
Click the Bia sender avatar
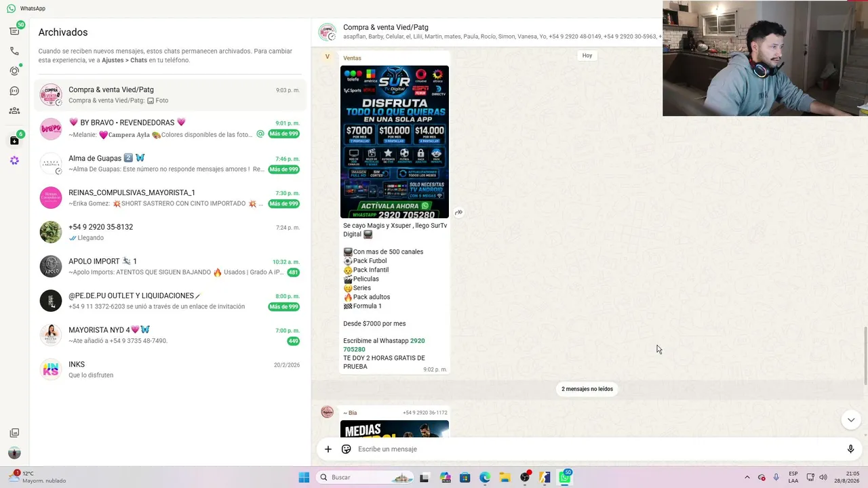[x=328, y=412]
